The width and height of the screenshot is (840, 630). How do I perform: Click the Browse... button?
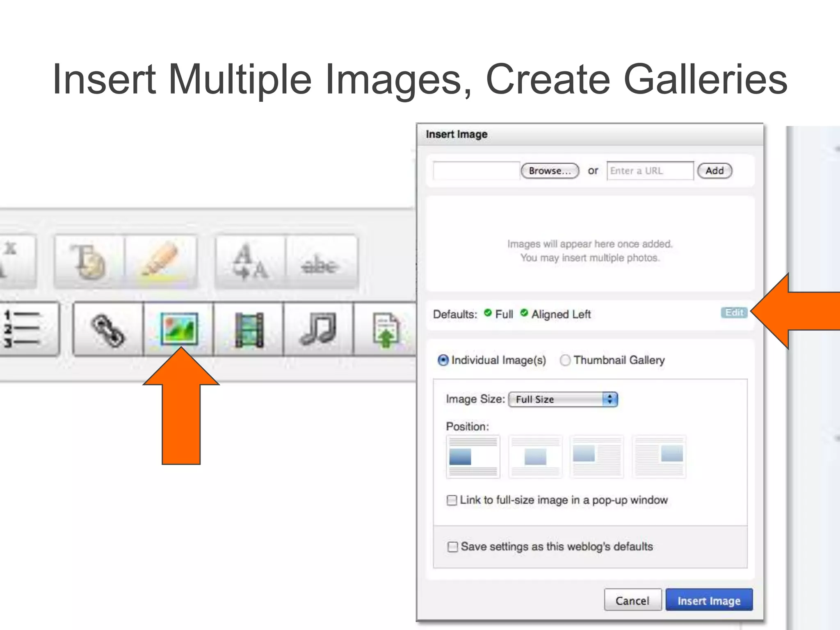[550, 171]
